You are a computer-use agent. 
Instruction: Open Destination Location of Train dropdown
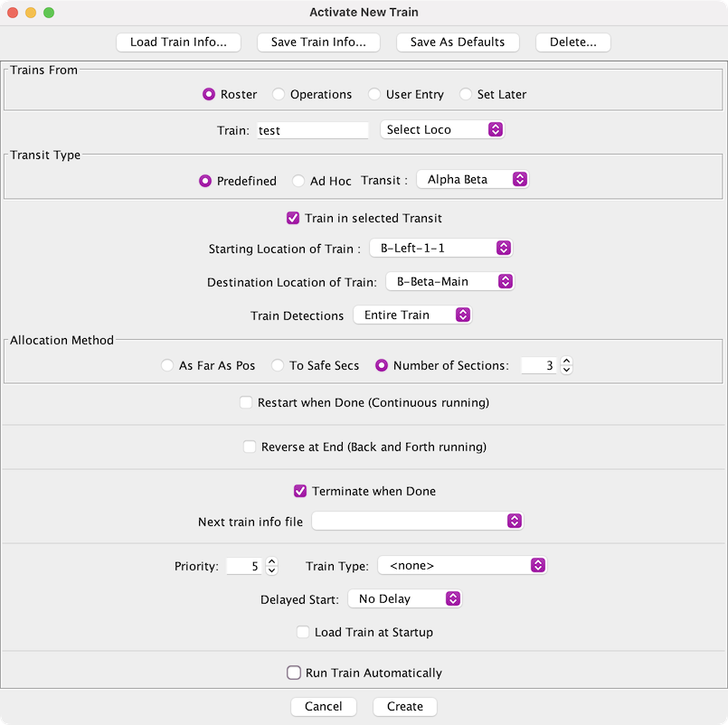coord(449,282)
